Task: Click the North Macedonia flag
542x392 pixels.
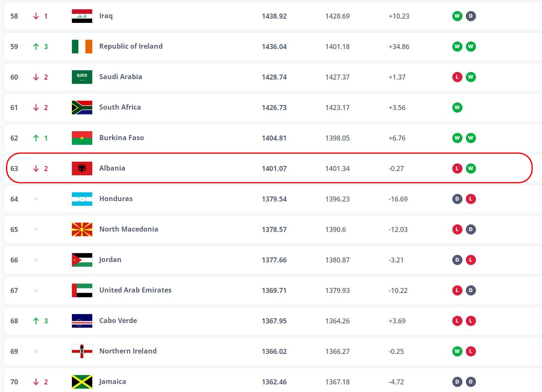Action: click(82, 229)
